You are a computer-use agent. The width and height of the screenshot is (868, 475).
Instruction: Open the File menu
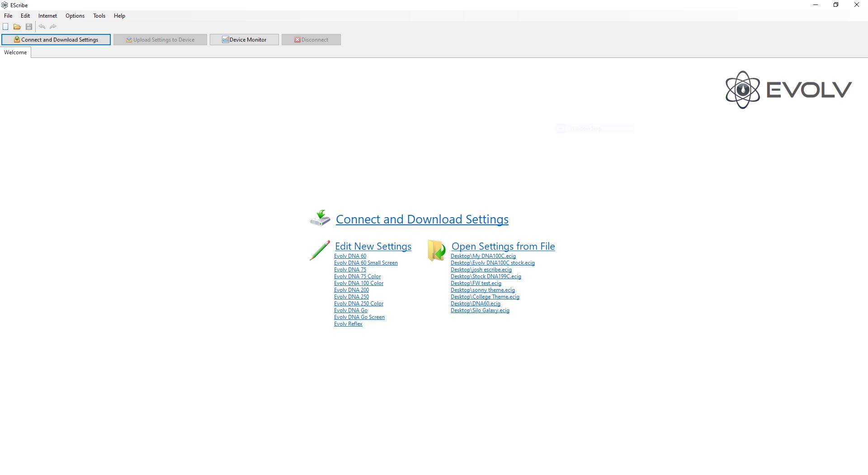(x=8, y=16)
